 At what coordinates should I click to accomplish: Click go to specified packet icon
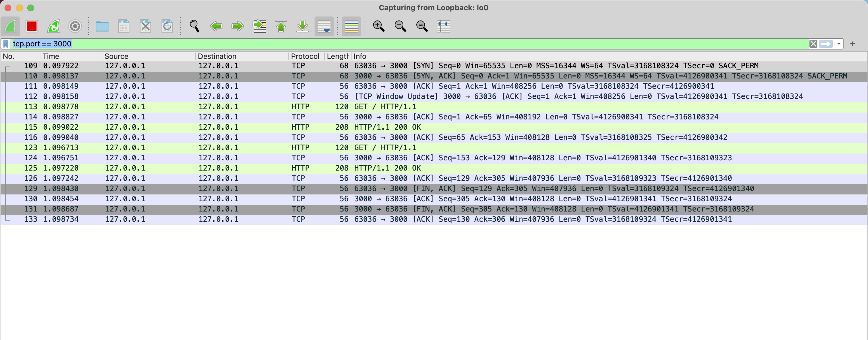click(259, 26)
